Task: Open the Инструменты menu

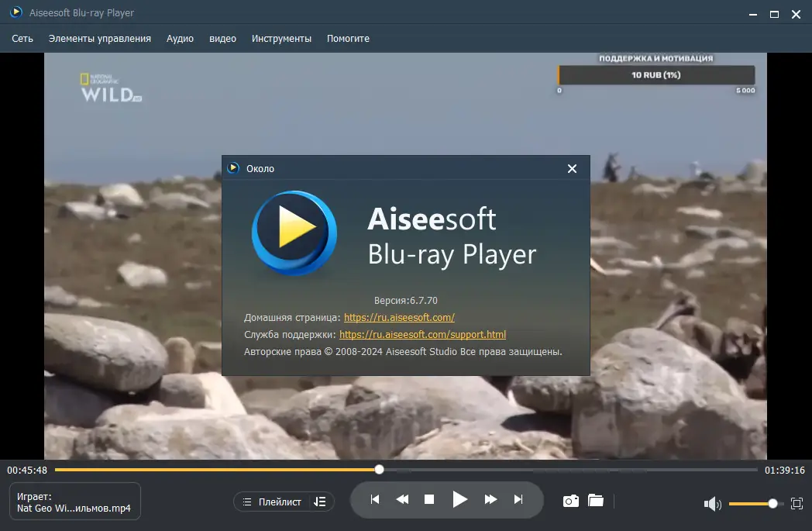Action: 281,38
